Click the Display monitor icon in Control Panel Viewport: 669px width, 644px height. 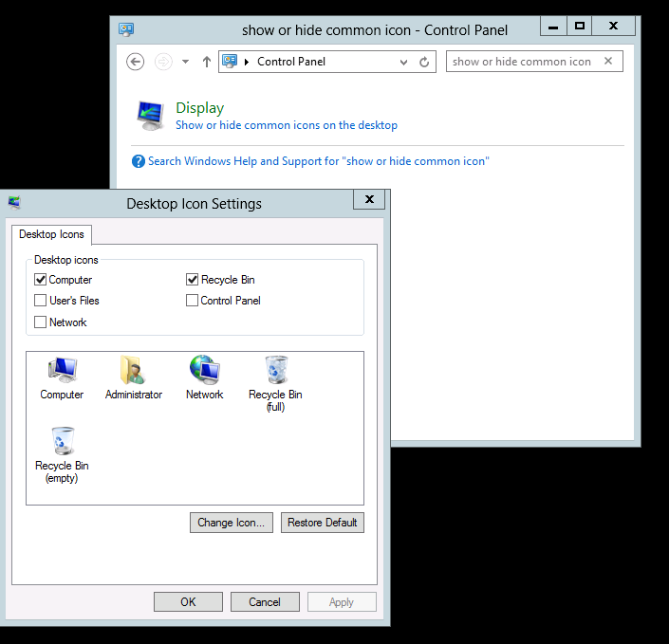click(x=150, y=115)
